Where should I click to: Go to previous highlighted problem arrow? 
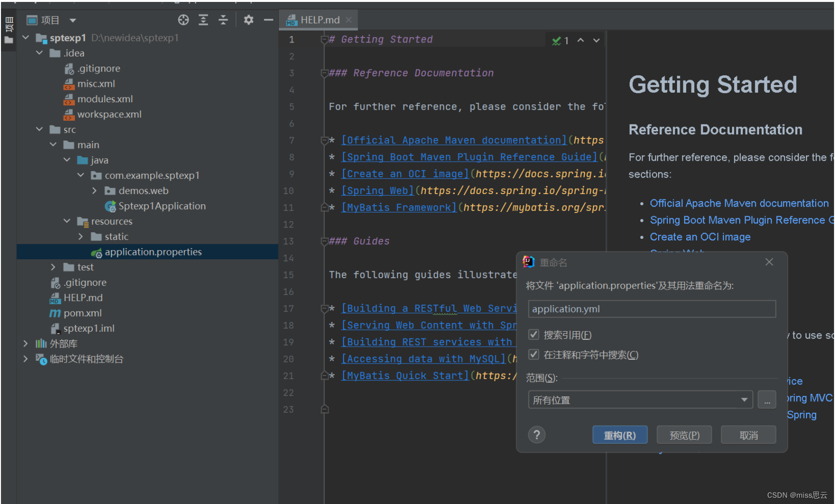(581, 41)
